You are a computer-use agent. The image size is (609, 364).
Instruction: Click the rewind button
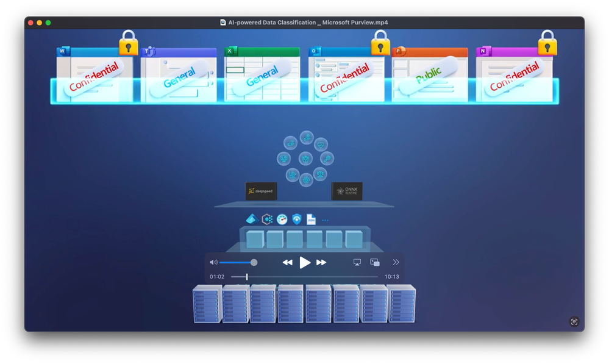[287, 263]
